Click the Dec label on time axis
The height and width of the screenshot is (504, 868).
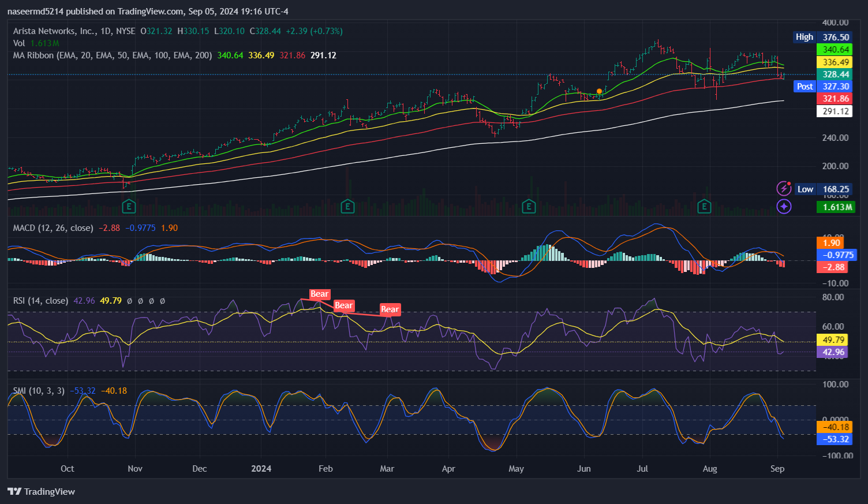[200, 469]
